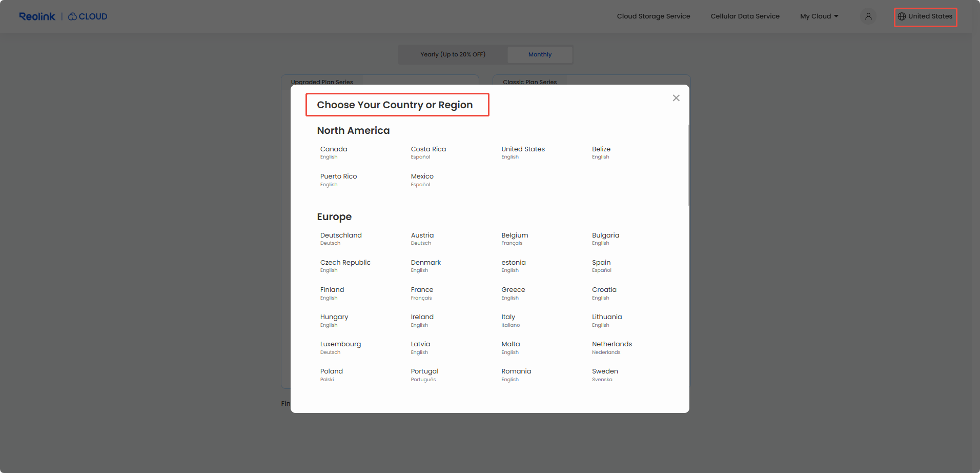Switch to Yearly billing tab
Viewport: 980px width, 473px height.
(x=453, y=54)
